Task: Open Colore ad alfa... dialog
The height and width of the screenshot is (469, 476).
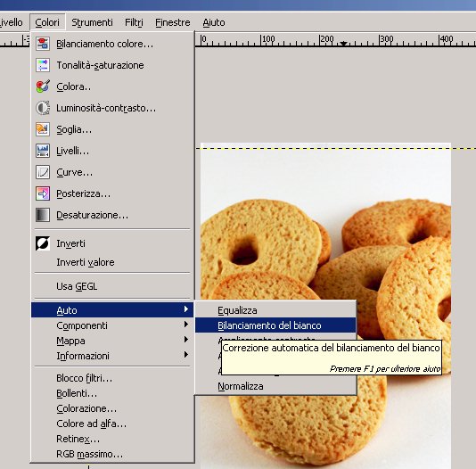Action: 112,424
